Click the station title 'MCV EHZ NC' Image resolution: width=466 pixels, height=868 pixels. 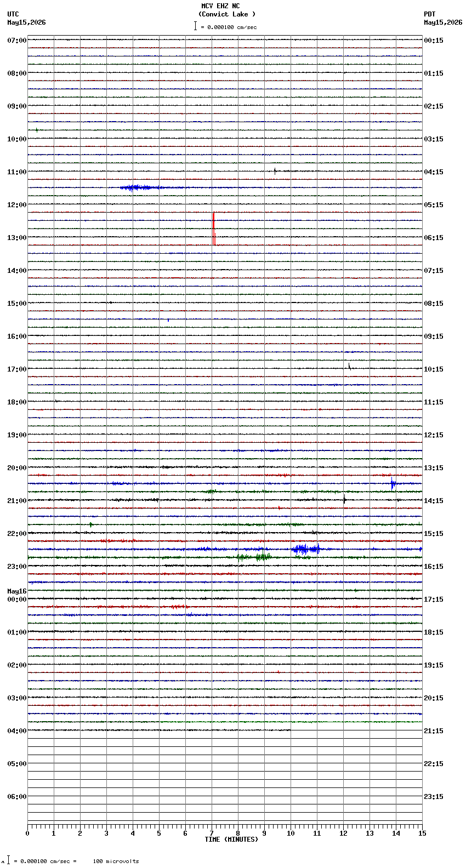coord(220,6)
